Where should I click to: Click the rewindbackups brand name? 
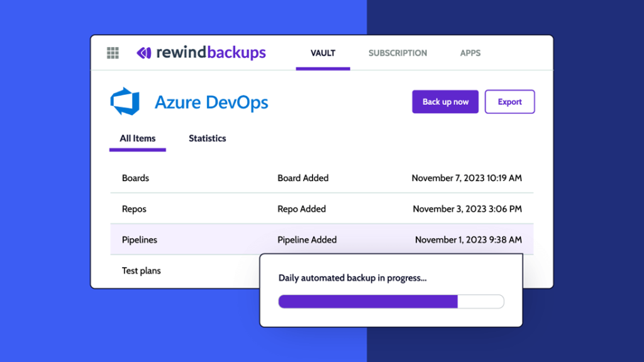(x=211, y=53)
